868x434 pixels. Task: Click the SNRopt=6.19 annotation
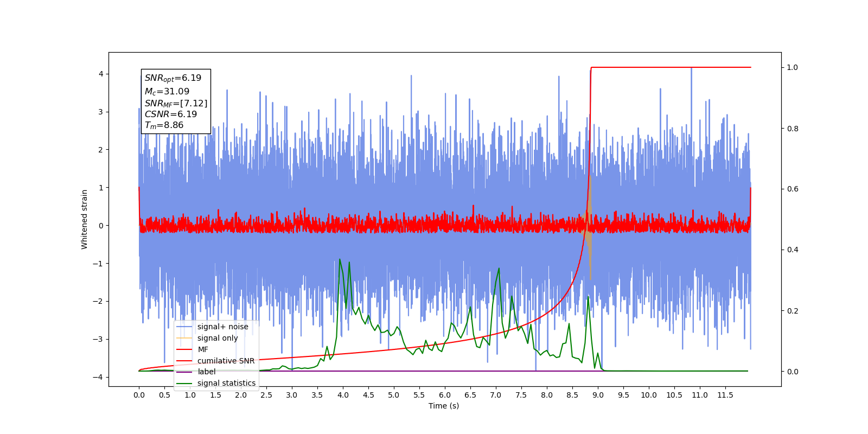173,78
